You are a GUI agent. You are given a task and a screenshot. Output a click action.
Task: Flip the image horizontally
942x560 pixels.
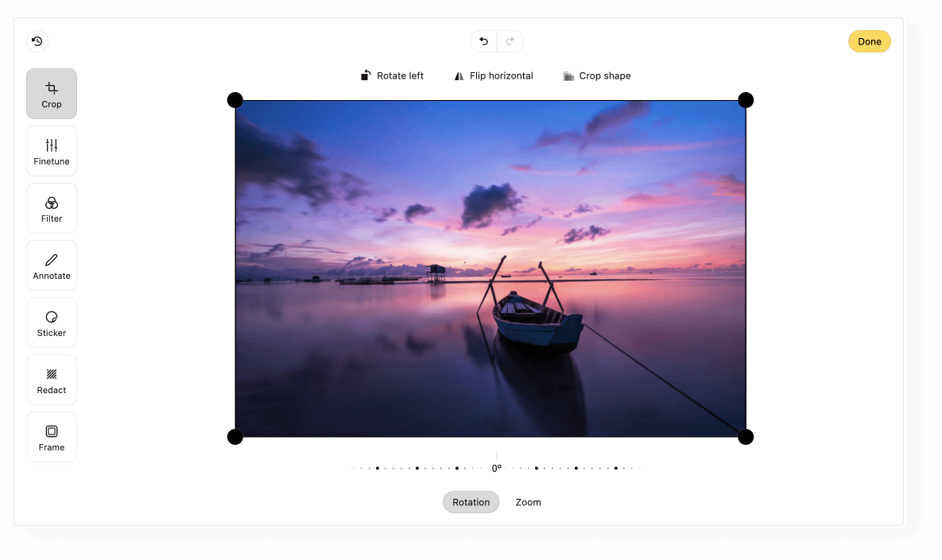pyautogui.click(x=493, y=75)
